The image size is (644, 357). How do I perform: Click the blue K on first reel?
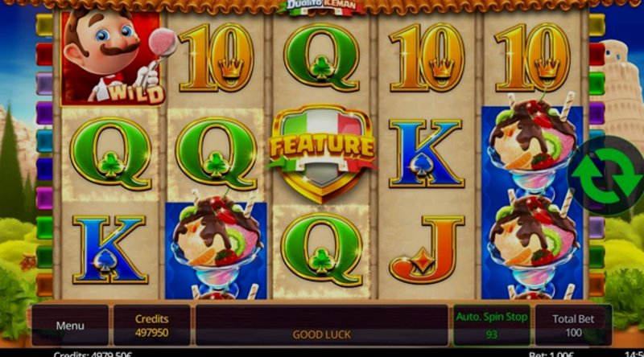pos(110,249)
